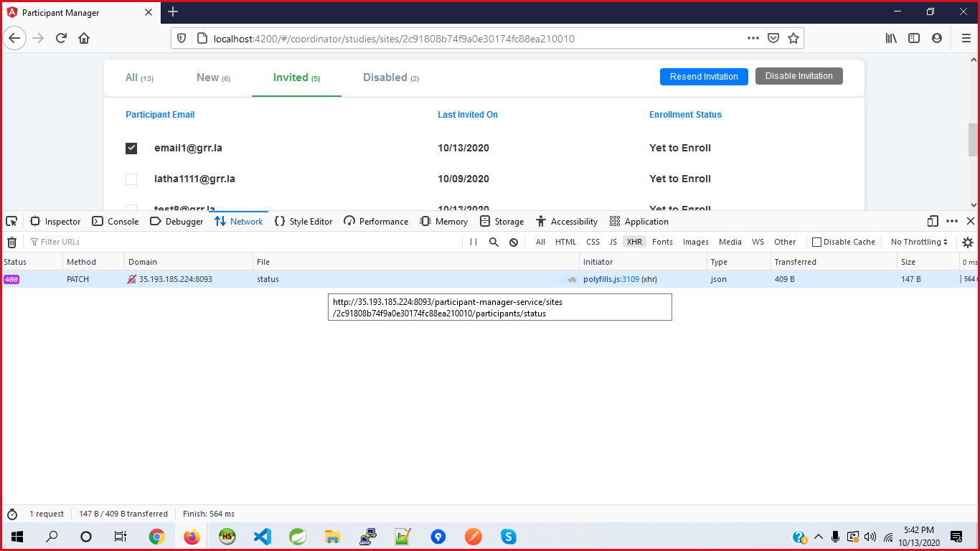Check the latha1111@grr.la participant
This screenshot has width=980, height=551.
131,179
